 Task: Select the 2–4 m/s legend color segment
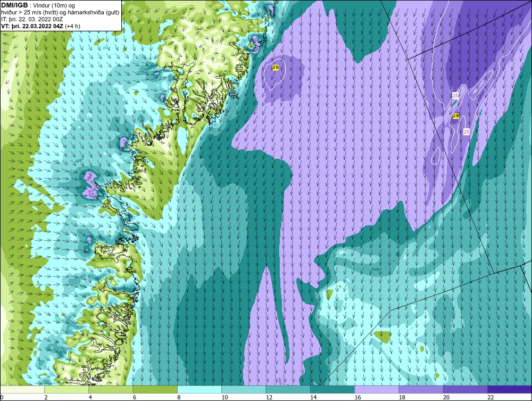pos(66,389)
